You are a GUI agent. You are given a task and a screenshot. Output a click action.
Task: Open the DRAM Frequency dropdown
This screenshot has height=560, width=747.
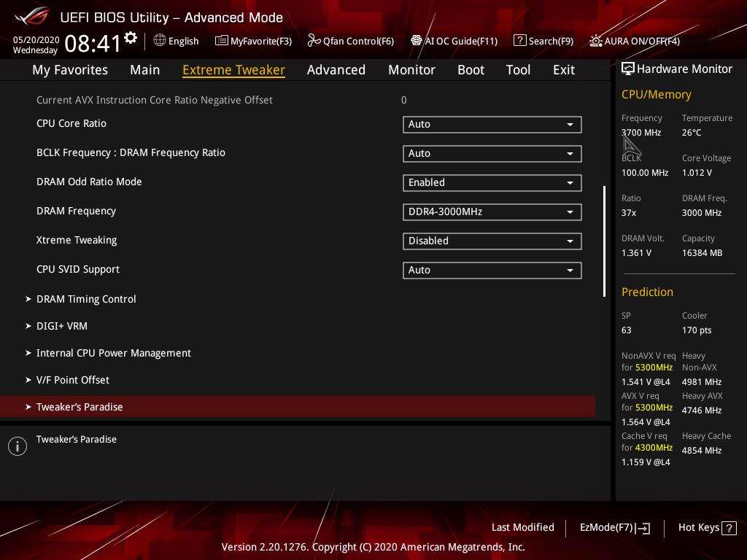tap(492, 211)
